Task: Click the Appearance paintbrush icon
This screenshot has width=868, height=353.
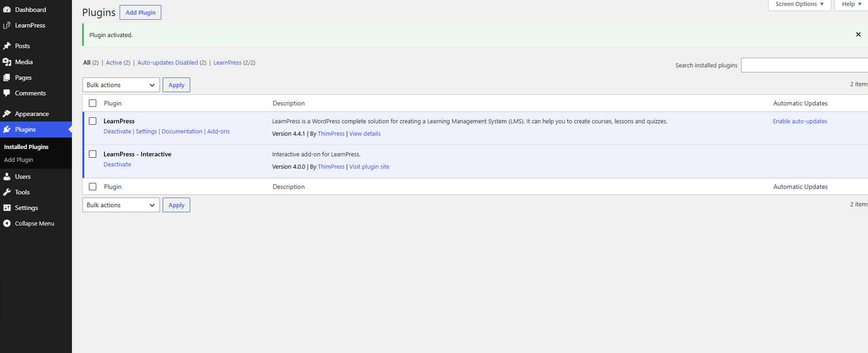Action: click(x=7, y=114)
